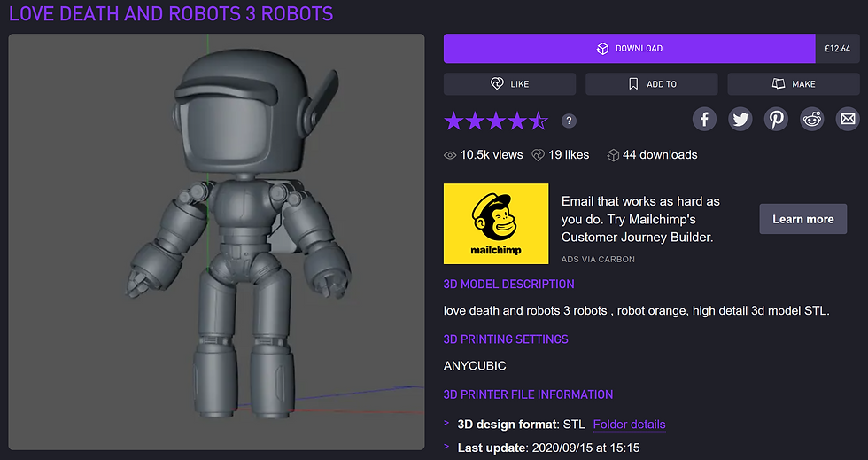868x460 pixels.
Task: Open the rating help question mark
Action: click(569, 121)
